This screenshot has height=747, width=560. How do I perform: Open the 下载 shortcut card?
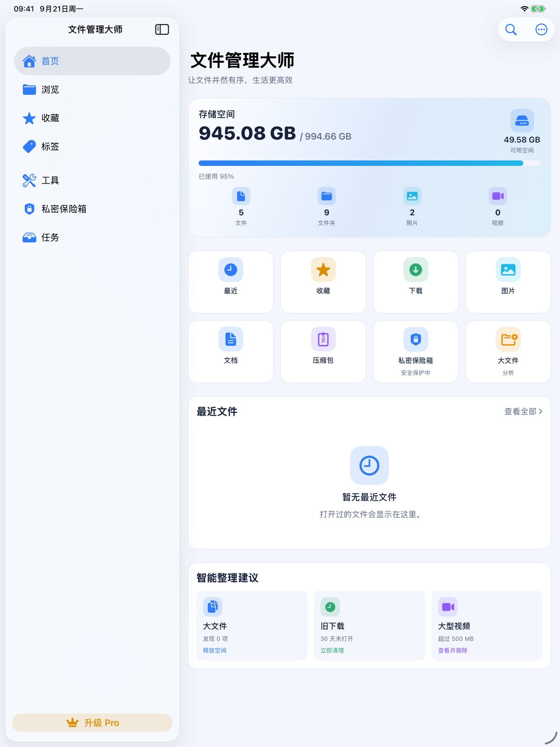415,282
